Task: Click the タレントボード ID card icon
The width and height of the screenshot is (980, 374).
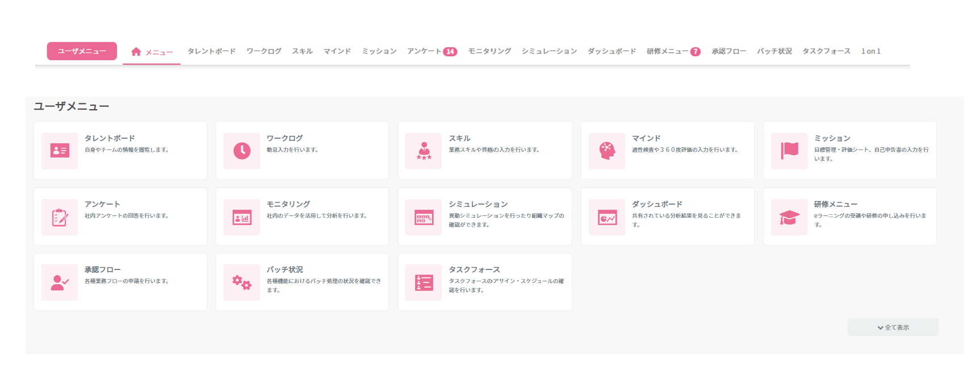Action: tap(60, 151)
